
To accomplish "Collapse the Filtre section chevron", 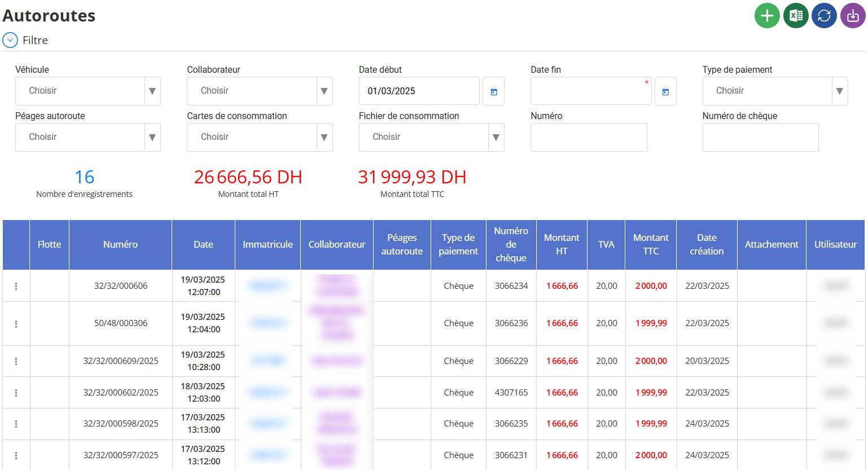I will coord(10,40).
